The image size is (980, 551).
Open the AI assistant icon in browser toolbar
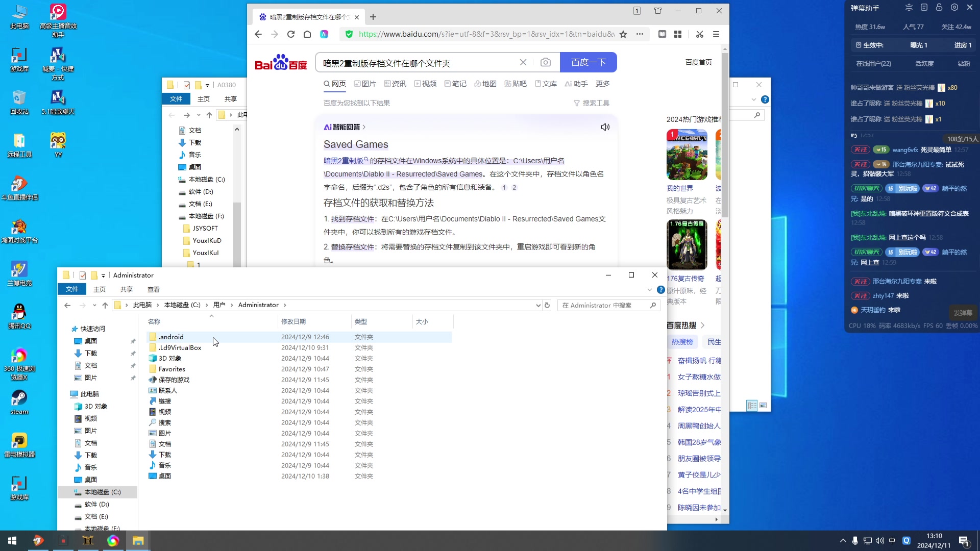click(x=324, y=34)
